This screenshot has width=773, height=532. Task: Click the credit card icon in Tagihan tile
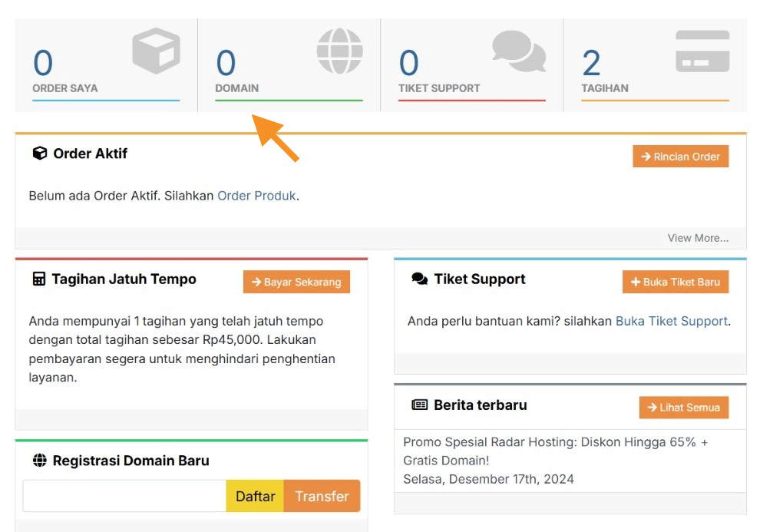click(x=702, y=51)
